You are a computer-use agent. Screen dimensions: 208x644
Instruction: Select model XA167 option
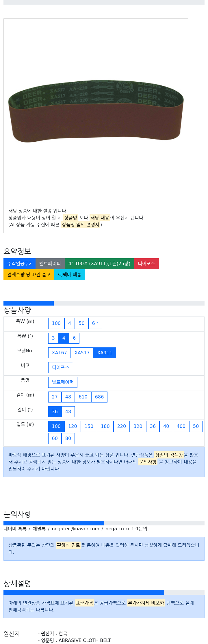point(60,353)
